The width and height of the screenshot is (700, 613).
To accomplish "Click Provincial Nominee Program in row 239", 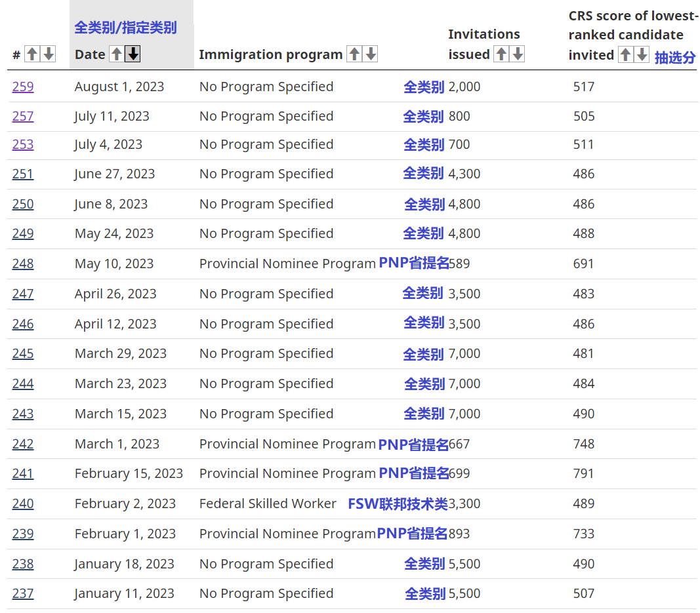I will coord(287,534).
